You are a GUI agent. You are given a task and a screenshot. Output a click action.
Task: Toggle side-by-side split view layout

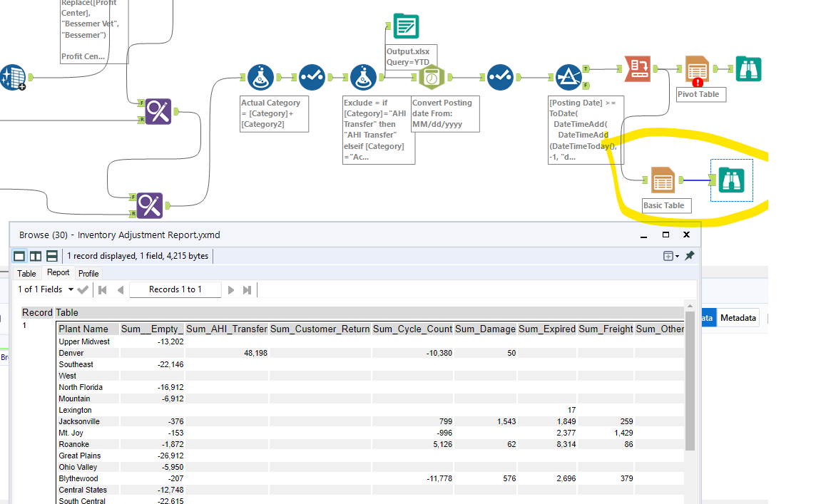pos(35,256)
